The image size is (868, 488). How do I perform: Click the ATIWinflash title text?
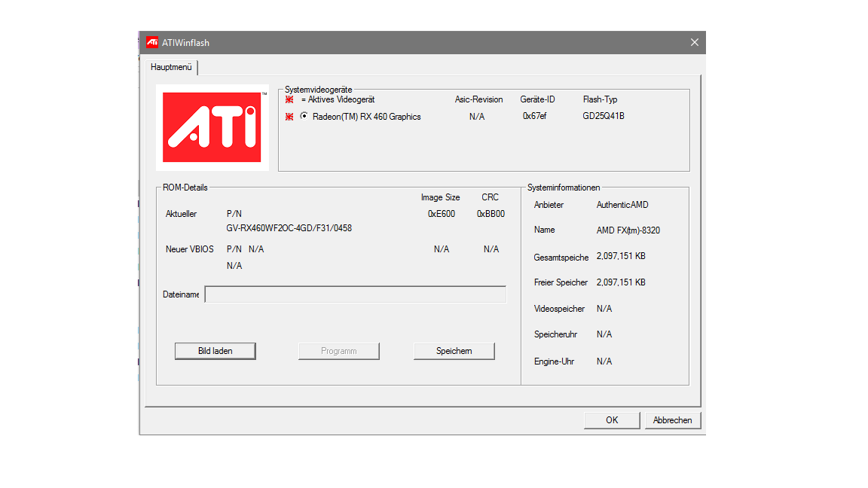click(185, 43)
